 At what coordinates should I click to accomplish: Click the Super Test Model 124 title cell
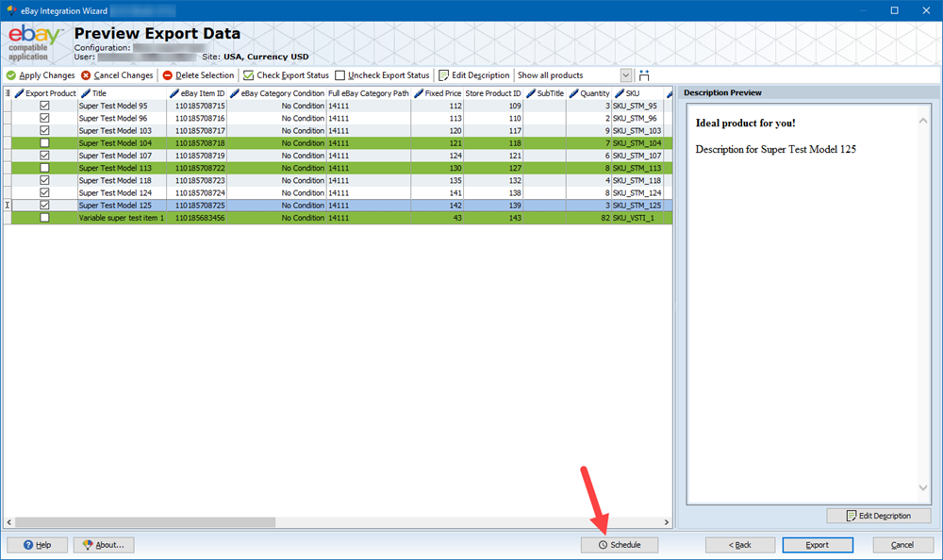pos(122,193)
